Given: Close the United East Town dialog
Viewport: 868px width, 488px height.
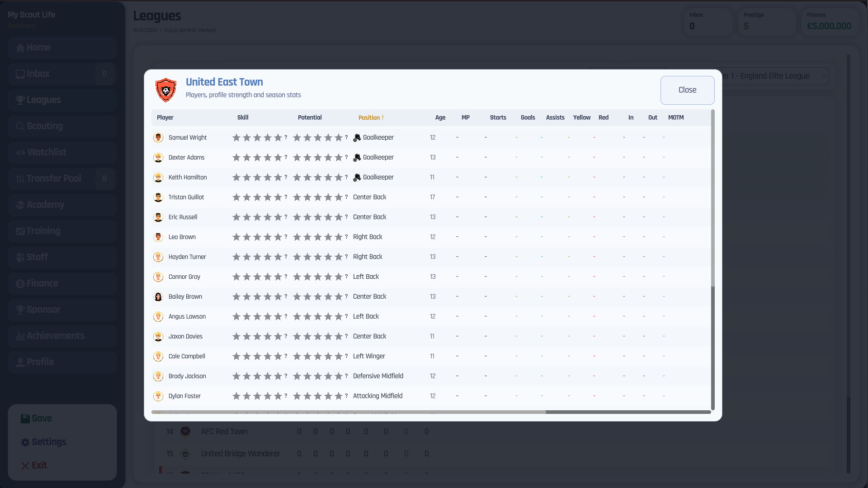Looking at the screenshot, I should [x=687, y=90].
